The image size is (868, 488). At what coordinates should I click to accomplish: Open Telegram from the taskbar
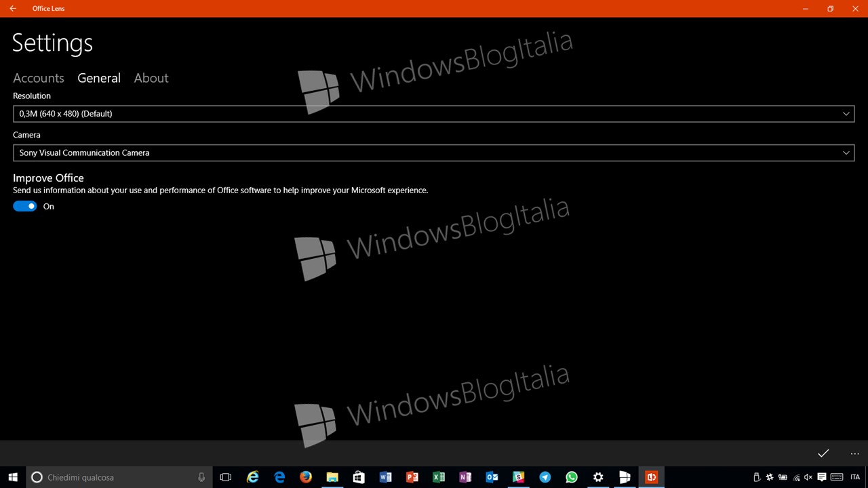point(545,477)
